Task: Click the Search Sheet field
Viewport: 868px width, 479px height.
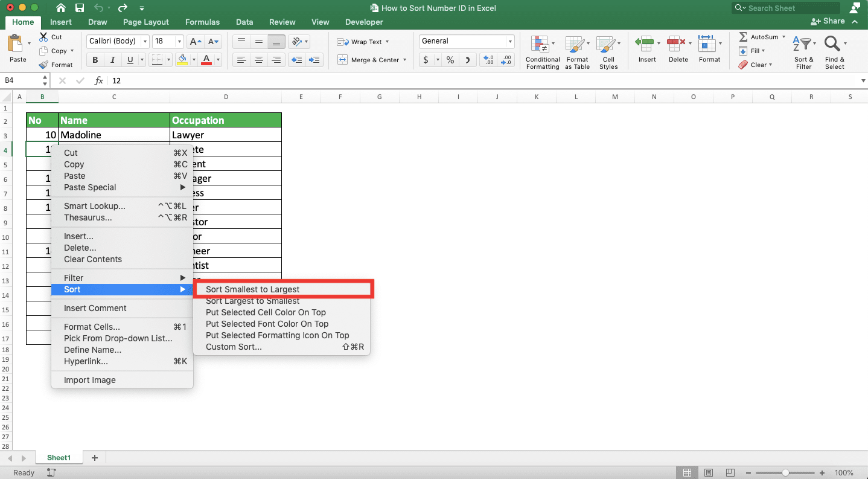Action: (785, 8)
